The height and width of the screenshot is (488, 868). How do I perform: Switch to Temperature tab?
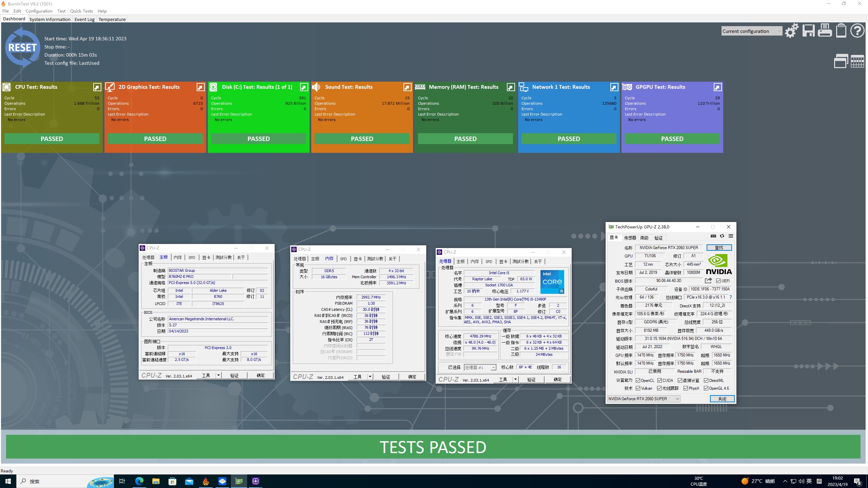tap(112, 19)
